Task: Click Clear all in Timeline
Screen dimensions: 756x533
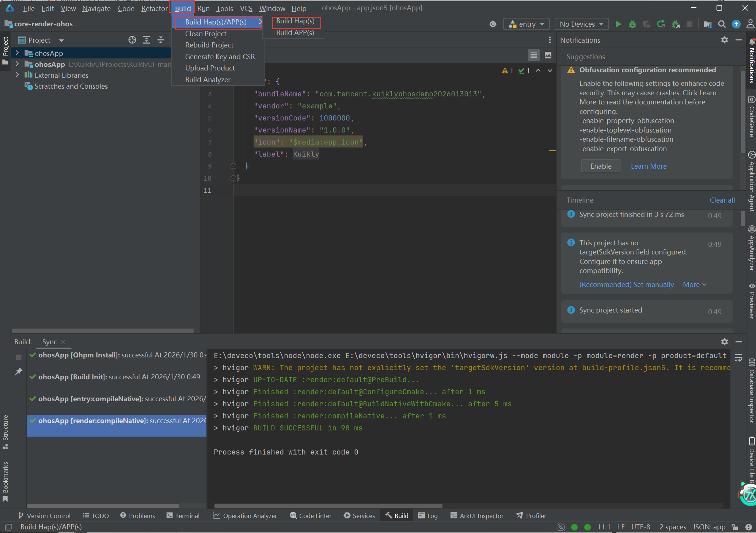Action: [x=722, y=200]
